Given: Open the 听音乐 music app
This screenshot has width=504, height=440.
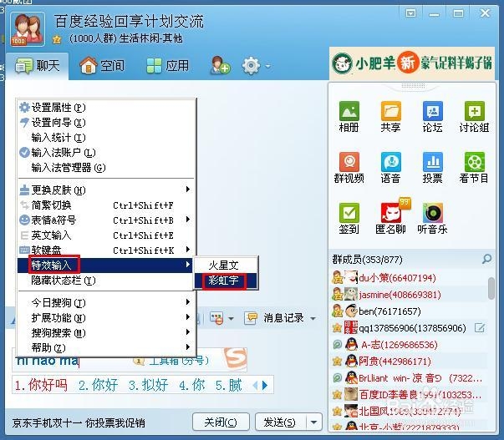Looking at the screenshot, I should click(x=432, y=219).
